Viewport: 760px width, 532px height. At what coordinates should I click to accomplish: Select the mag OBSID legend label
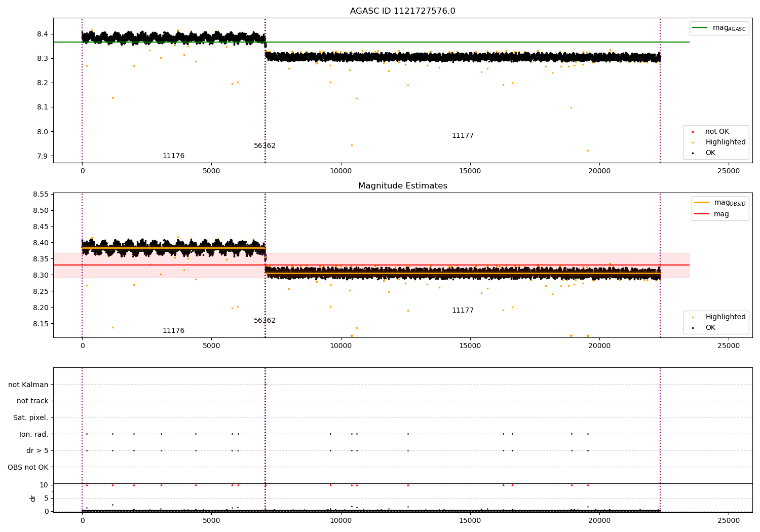click(x=730, y=203)
